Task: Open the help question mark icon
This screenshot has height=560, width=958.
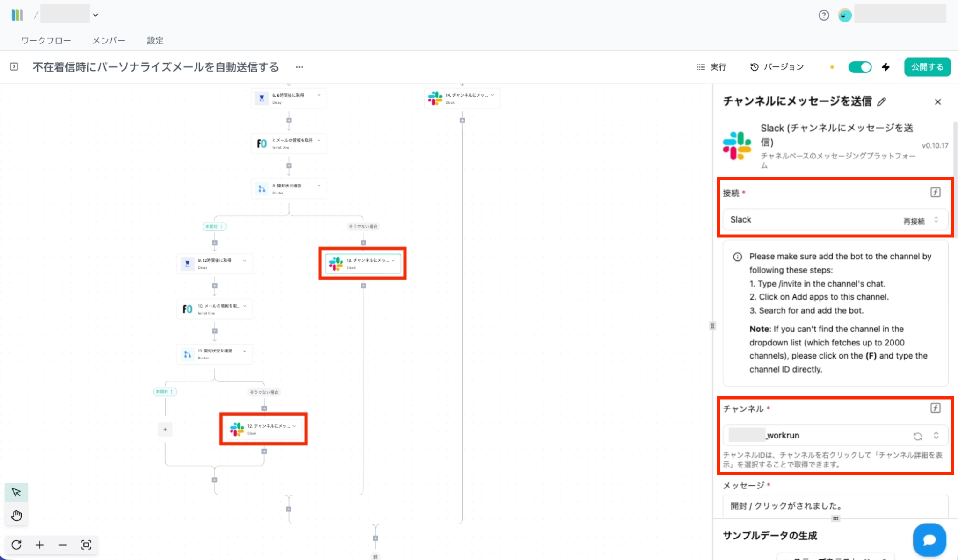Action: (824, 15)
